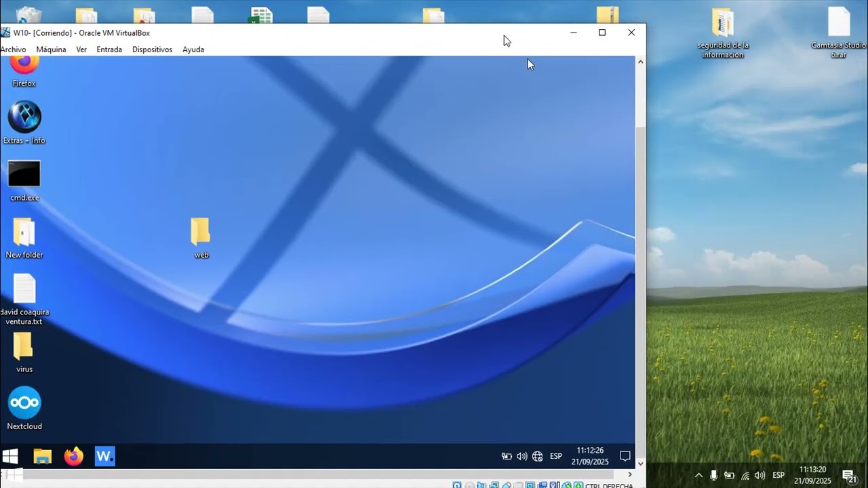This screenshot has height=488, width=868.
Task: Click the host Wi-Fi tray icon
Action: (x=745, y=475)
